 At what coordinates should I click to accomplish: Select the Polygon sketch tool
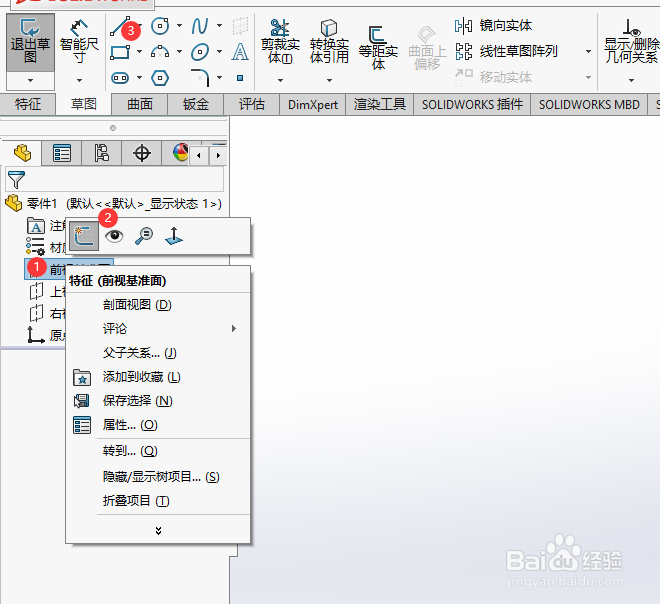pyautogui.click(x=160, y=78)
